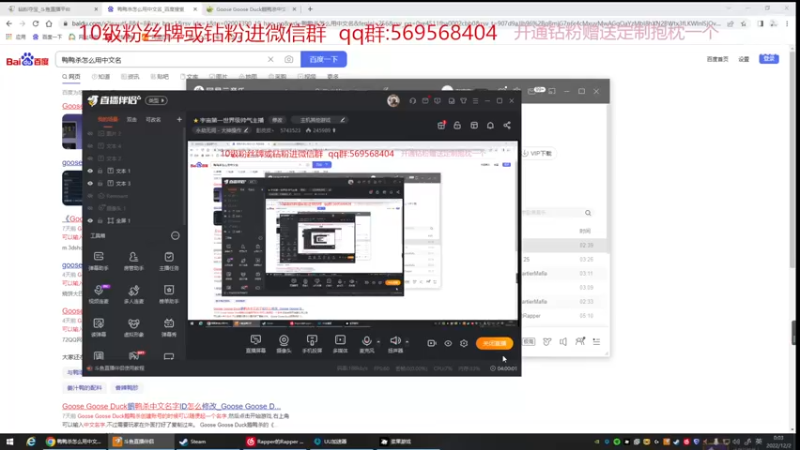Start 多人连麦 from the toolbox
800x450 pixels.
[x=134, y=294]
